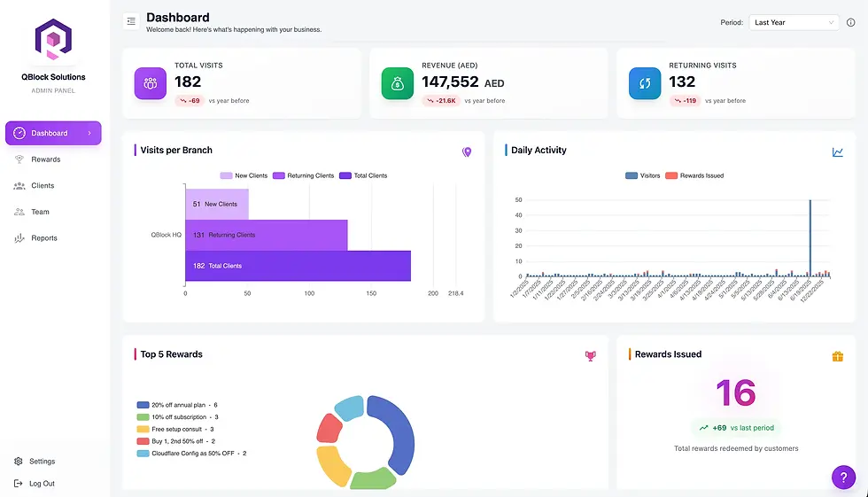Toggle the Returning Clients legend entry
This screenshot has width=868, height=497.
coord(303,175)
